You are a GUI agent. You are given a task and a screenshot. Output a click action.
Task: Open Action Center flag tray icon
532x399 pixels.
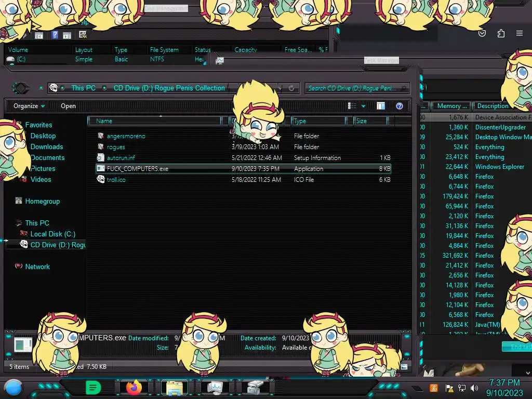449,388
